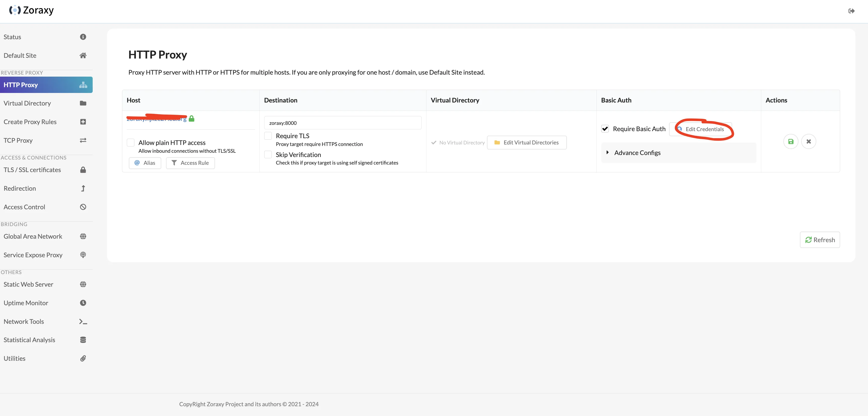Click the destination field showing zoraxy:8000
The image size is (868, 416).
[x=343, y=123]
